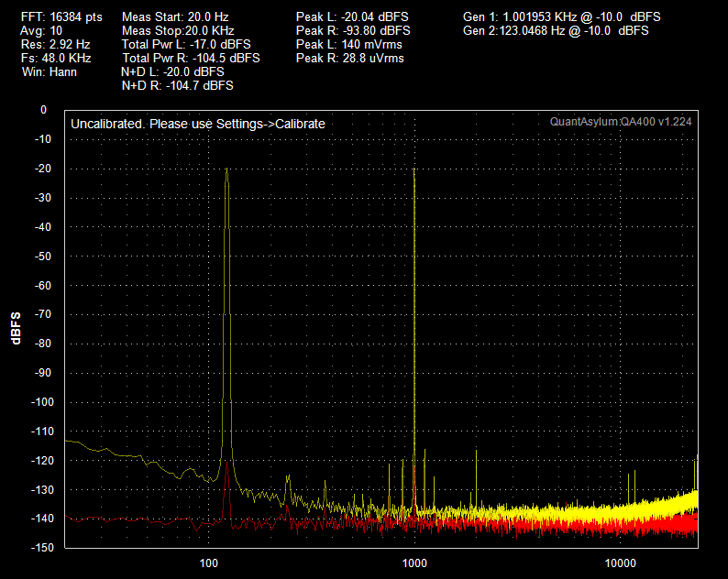The width and height of the screenshot is (728, 579).
Task: Click 'Total Pwr L: -17.0 dBFS' readout
Action: click(186, 45)
